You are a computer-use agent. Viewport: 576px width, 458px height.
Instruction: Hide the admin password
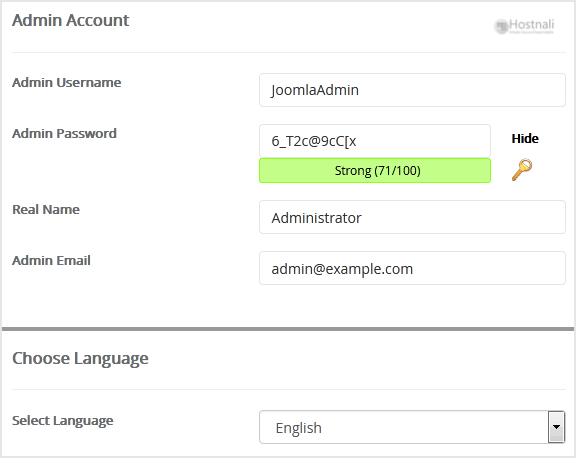(525, 138)
